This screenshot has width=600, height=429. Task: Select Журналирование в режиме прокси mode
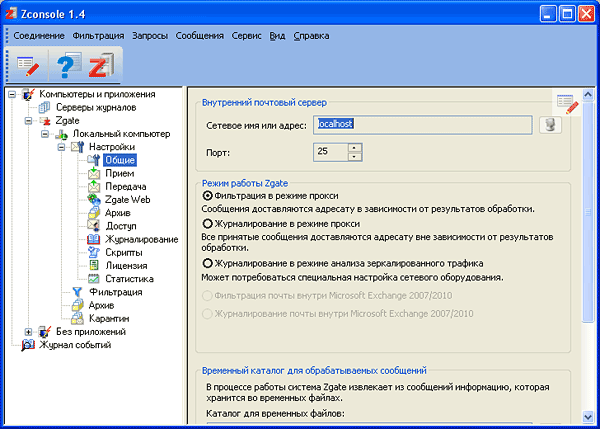(x=207, y=223)
